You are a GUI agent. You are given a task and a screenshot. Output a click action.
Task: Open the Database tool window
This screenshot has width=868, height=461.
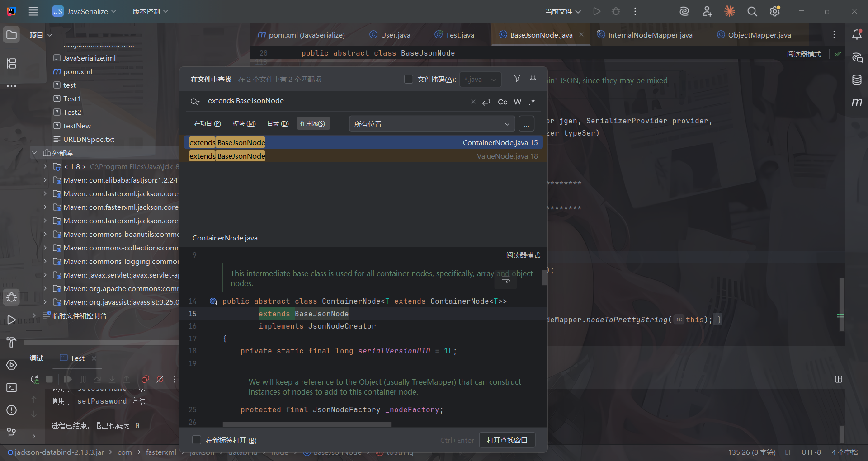(857, 80)
